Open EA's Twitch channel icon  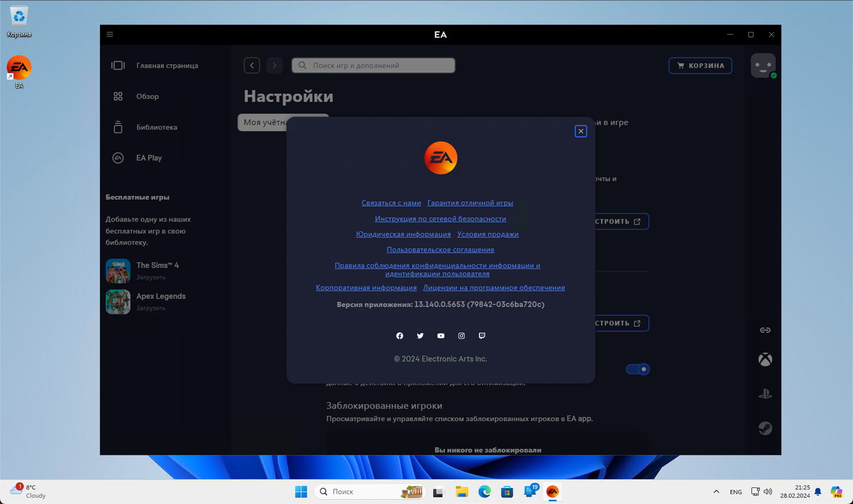click(x=482, y=336)
